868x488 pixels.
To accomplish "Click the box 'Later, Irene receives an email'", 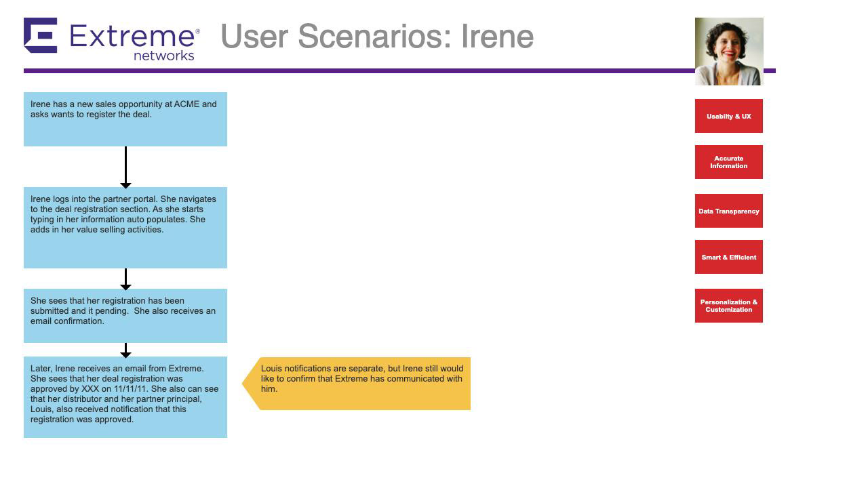I will click(125, 397).
